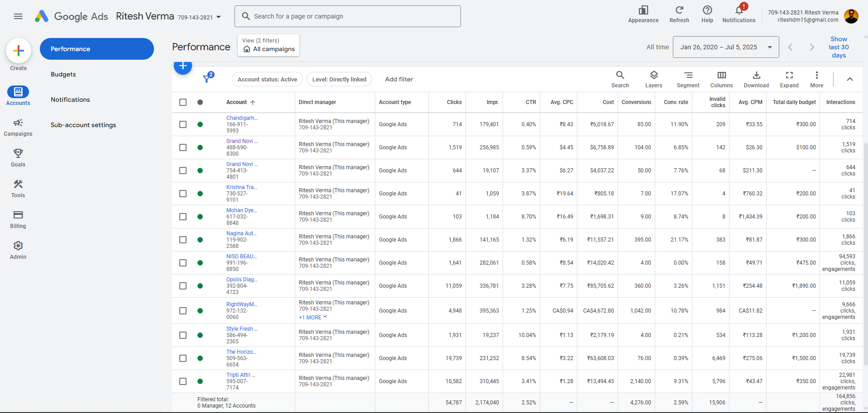The width and height of the screenshot is (868, 413).
Task: Tick the checkbox for Chandigarh account row
Action: tap(183, 124)
